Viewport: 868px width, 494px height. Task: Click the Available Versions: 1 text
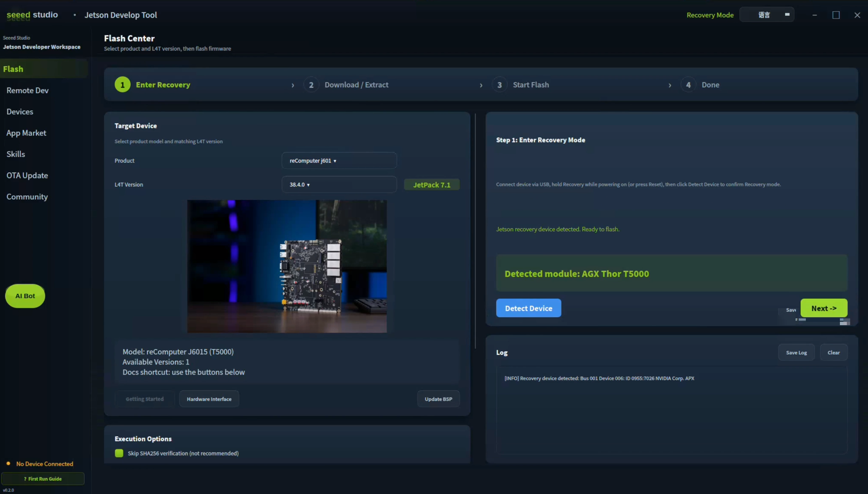pos(156,362)
